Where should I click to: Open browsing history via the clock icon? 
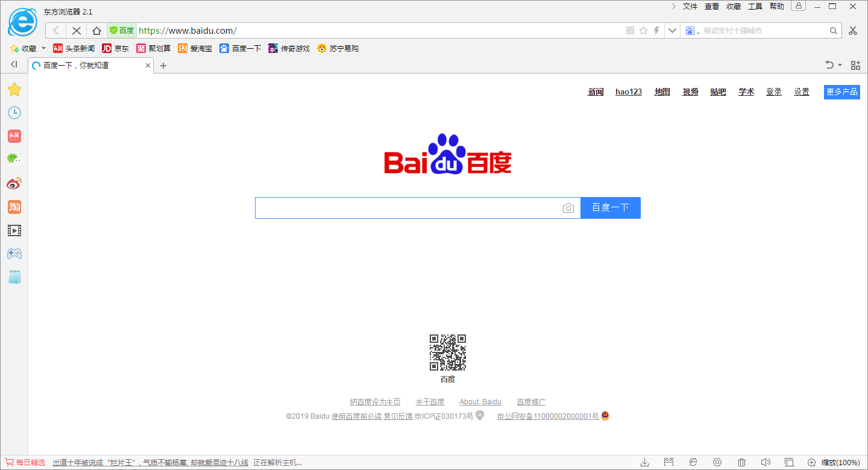click(x=14, y=112)
